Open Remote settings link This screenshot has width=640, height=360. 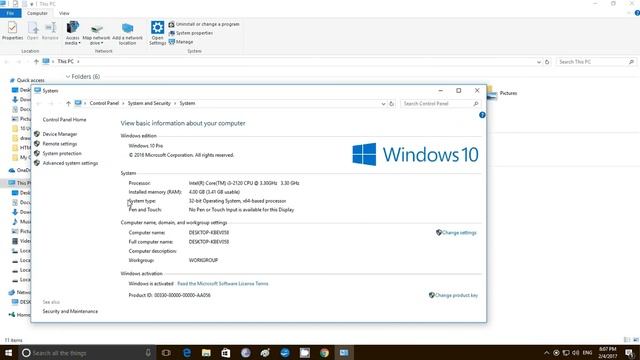click(x=60, y=144)
